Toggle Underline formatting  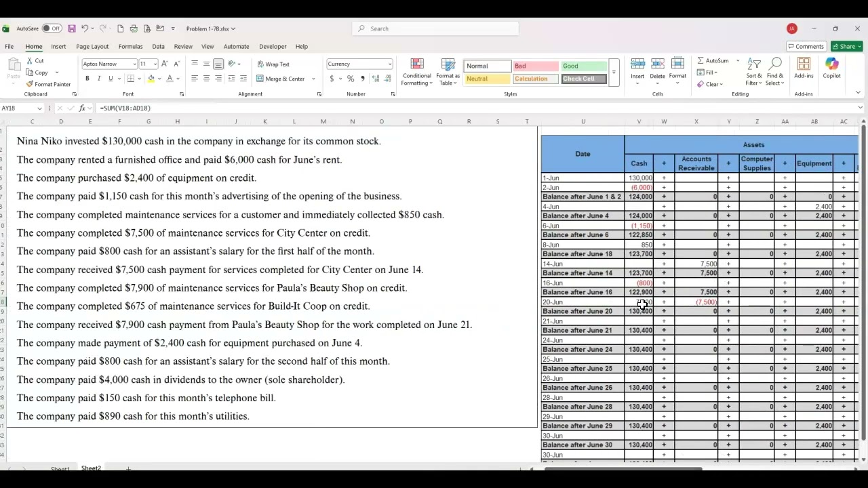tap(110, 79)
